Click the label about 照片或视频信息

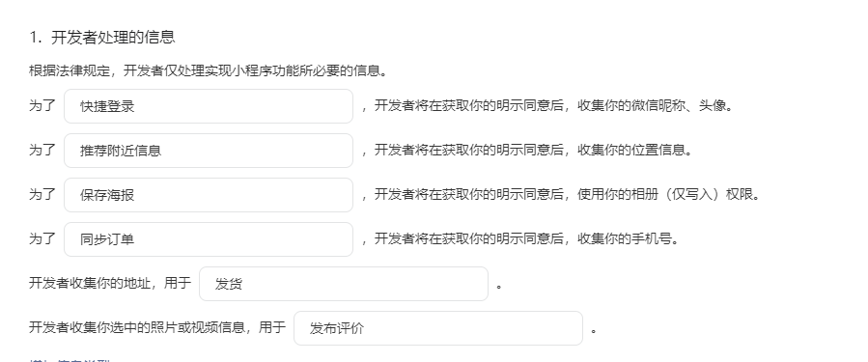point(157,327)
